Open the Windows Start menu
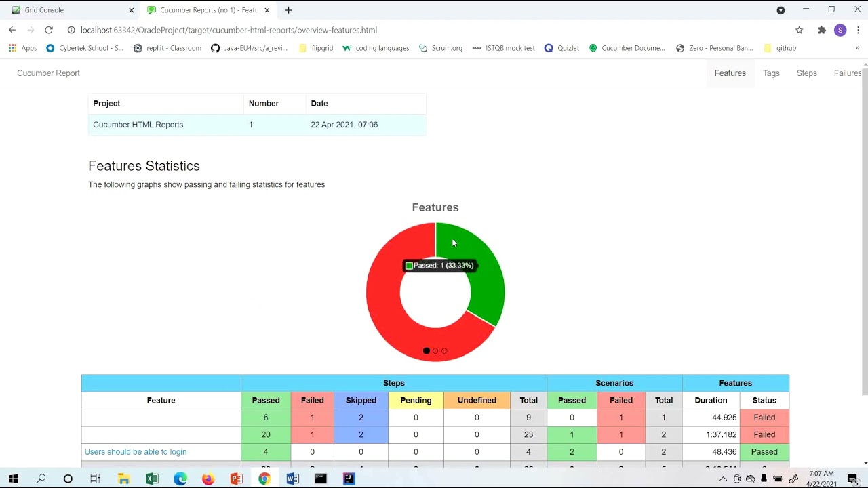 [13, 479]
